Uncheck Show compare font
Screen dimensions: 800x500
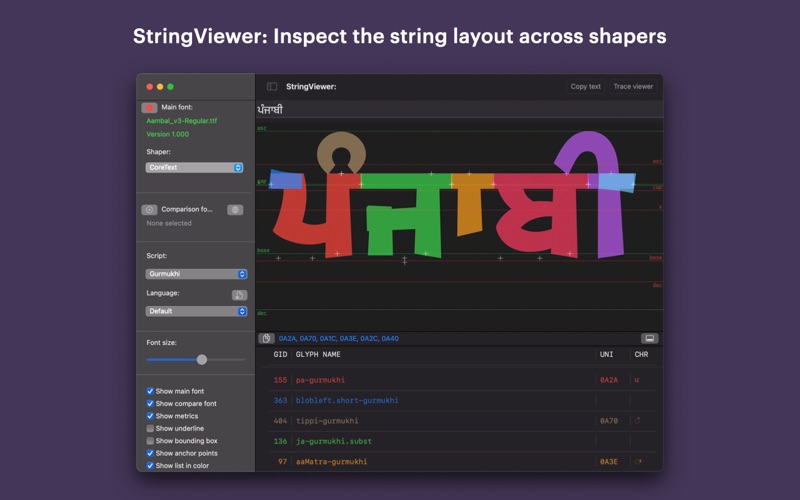pyautogui.click(x=150, y=404)
